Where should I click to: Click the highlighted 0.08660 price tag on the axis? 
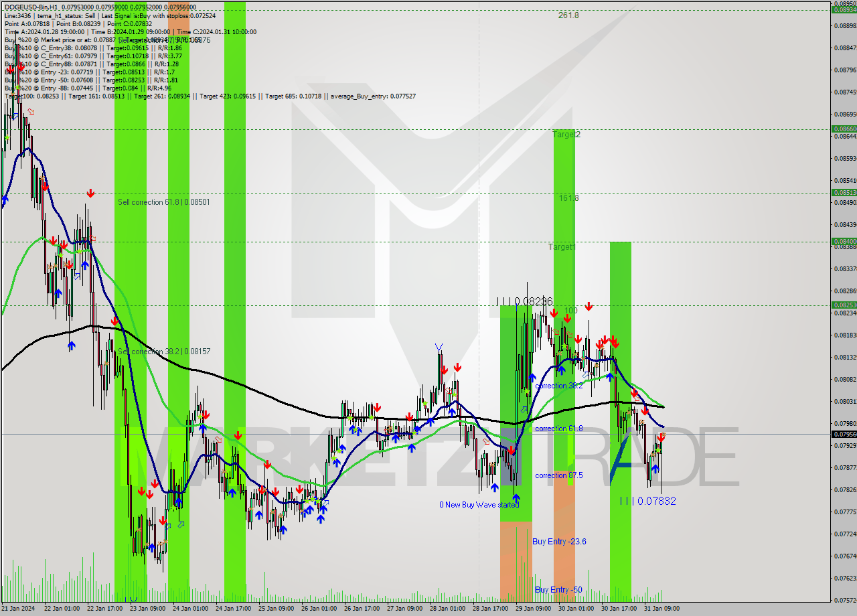click(844, 129)
